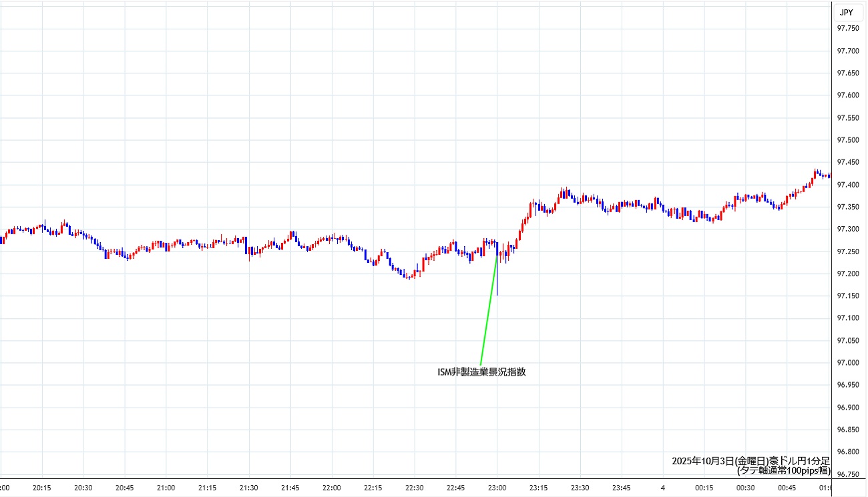This screenshot has height=497, width=868.
Task: Click the 96.750 price axis label
Action: 848,474
